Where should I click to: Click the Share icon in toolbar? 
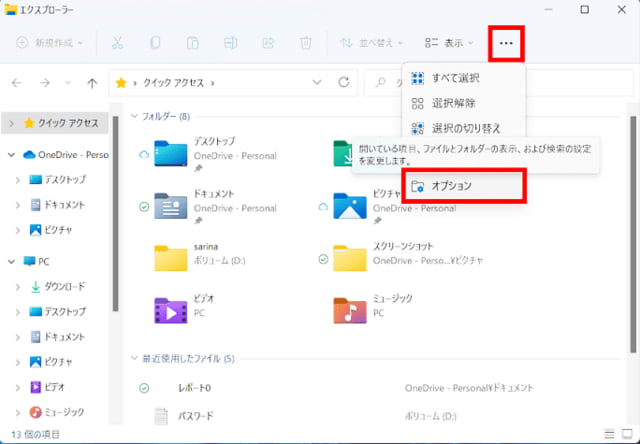[x=268, y=43]
